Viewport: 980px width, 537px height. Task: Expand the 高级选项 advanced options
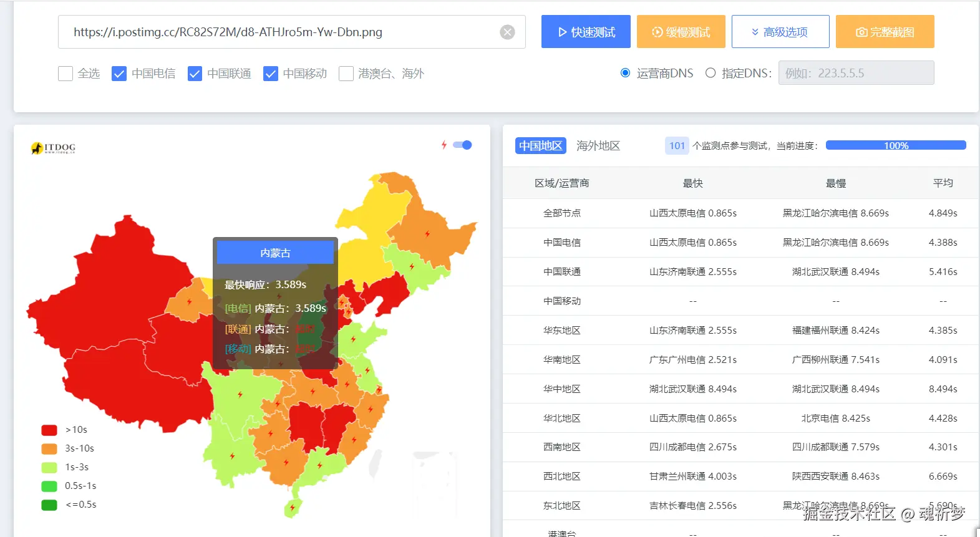point(780,32)
